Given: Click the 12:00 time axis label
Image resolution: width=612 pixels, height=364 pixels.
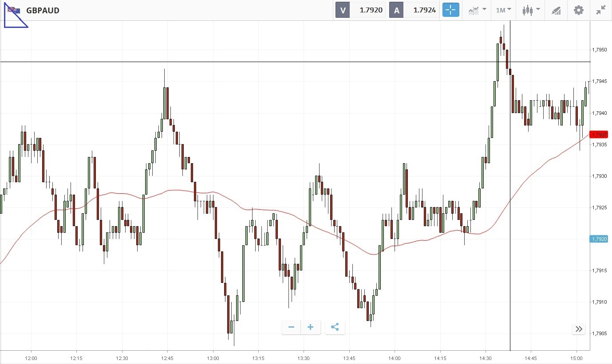Looking at the screenshot, I should [31, 358].
